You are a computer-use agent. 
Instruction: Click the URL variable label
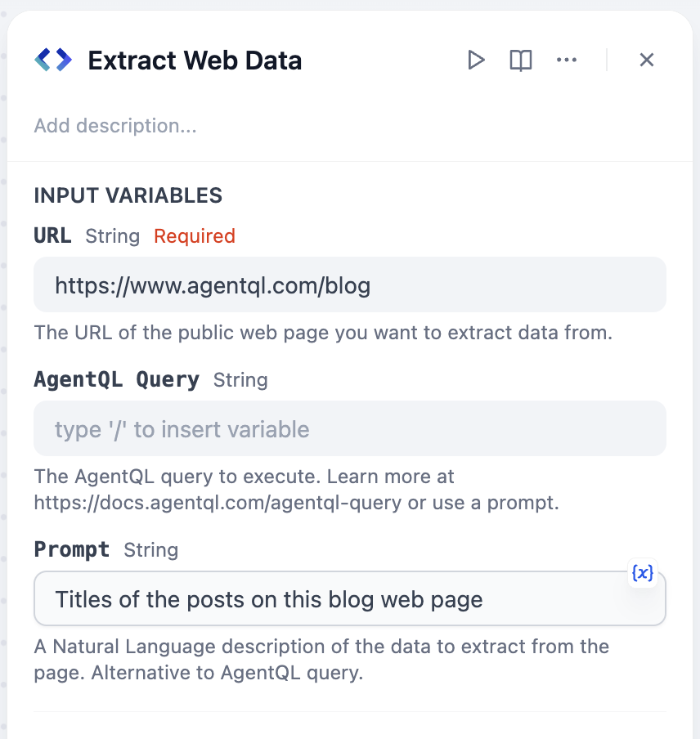(52, 236)
